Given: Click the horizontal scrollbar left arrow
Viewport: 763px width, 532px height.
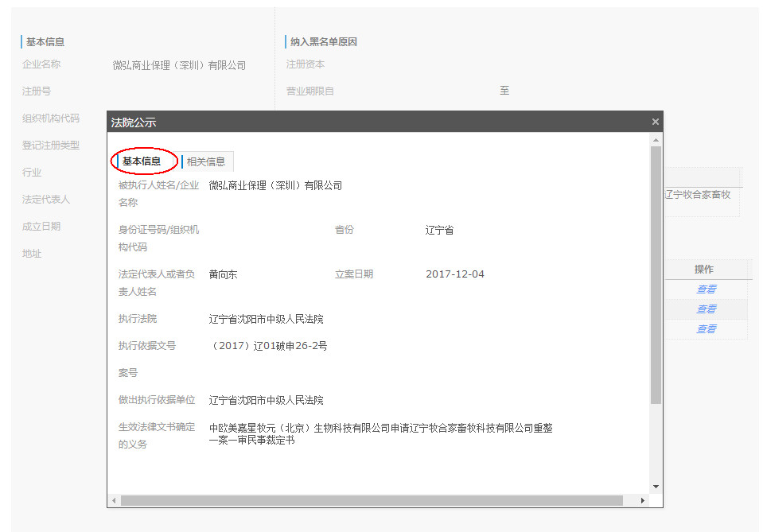Looking at the screenshot, I should click(x=115, y=500).
